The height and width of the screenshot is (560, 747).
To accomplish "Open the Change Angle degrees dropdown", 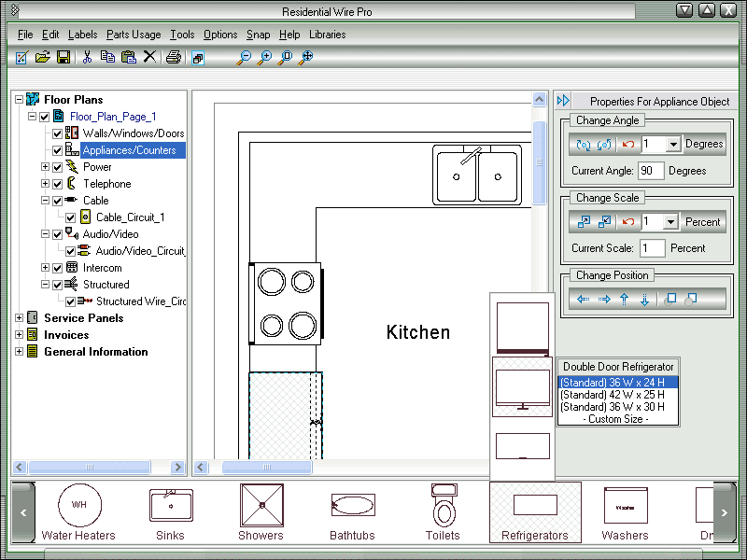I will (x=671, y=145).
